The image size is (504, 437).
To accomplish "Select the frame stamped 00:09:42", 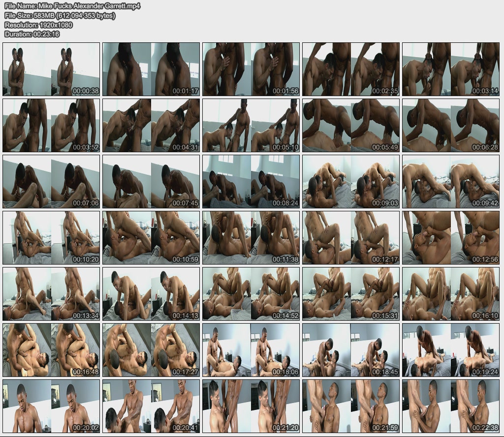I will pos(451,181).
